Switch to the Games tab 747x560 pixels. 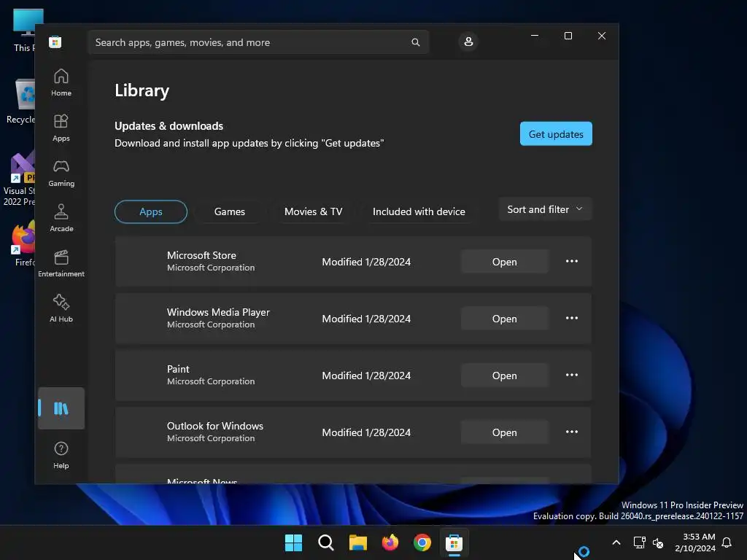click(230, 212)
